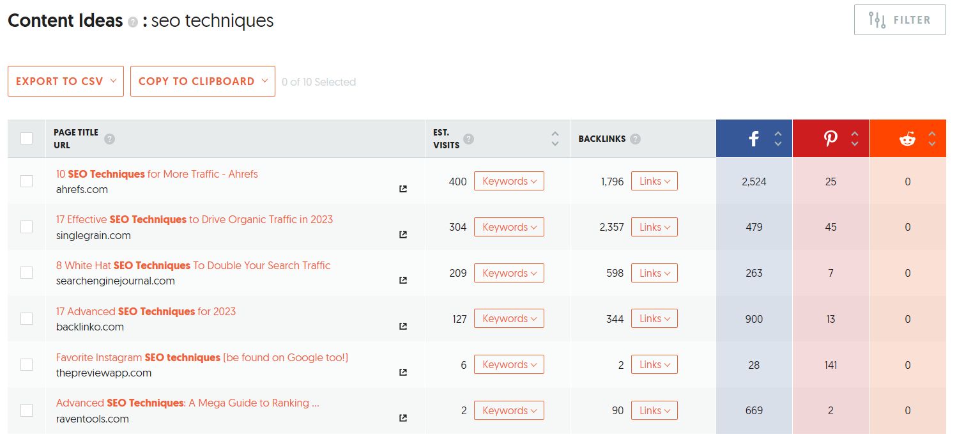Click the Facebook column header icon
Screen dimensions: 980x434
[x=753, y=137]
